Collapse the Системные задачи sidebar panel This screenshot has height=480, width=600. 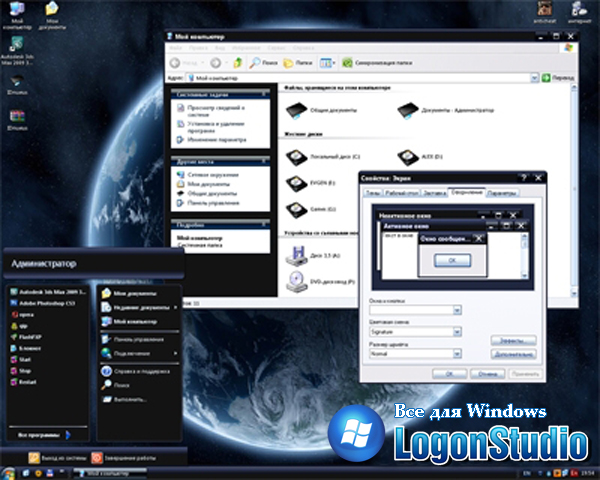pyautogui.click(x=264, y=94)
